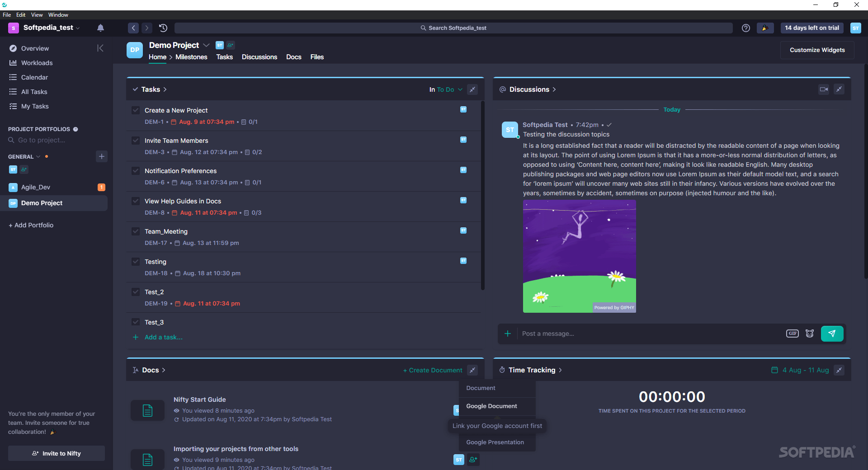Screen dimensions: 868x470
Task: Open the GIF picker in message box
Action: [x=793, y=334]
